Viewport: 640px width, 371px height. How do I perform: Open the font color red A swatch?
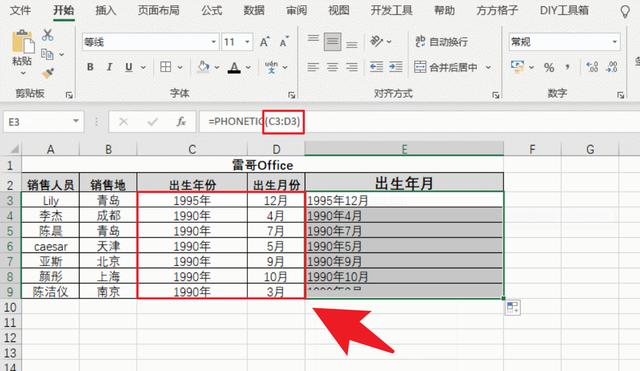[234, 67]
